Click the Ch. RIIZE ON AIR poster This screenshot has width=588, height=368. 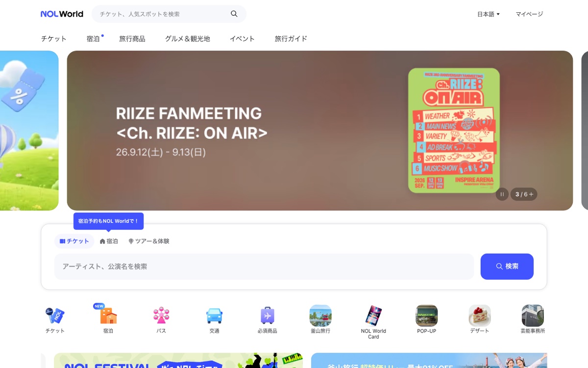(454, 131)
